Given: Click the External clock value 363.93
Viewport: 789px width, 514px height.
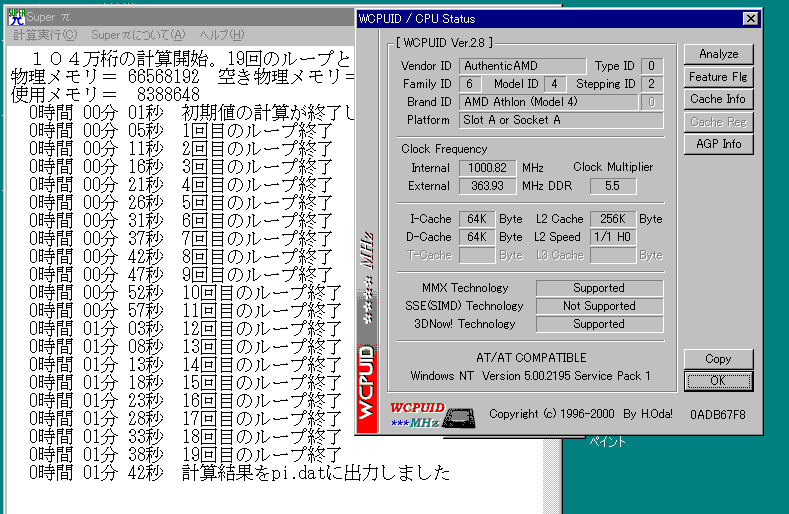Looking at the screenshot, I should tap(487, 186).
